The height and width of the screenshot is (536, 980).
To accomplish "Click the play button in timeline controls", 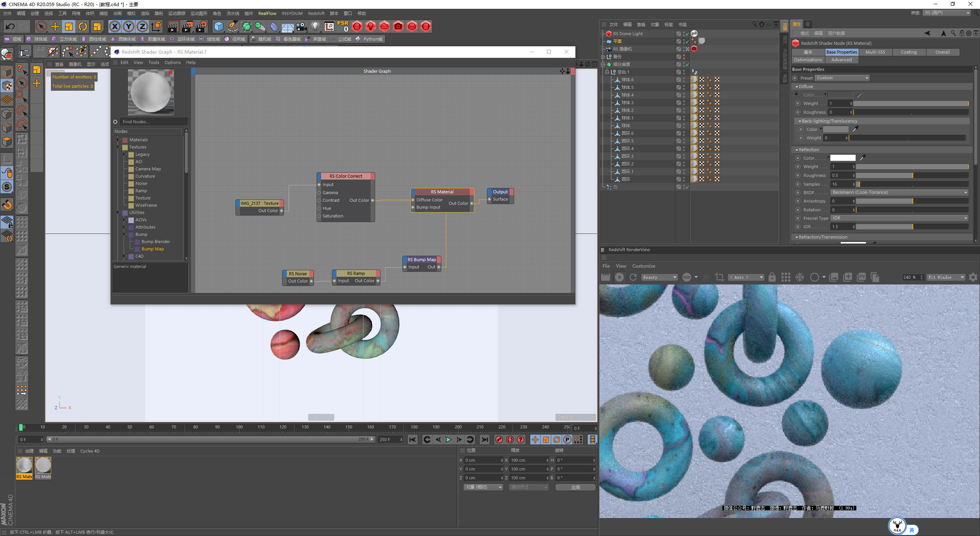I will tap(449, 440).
